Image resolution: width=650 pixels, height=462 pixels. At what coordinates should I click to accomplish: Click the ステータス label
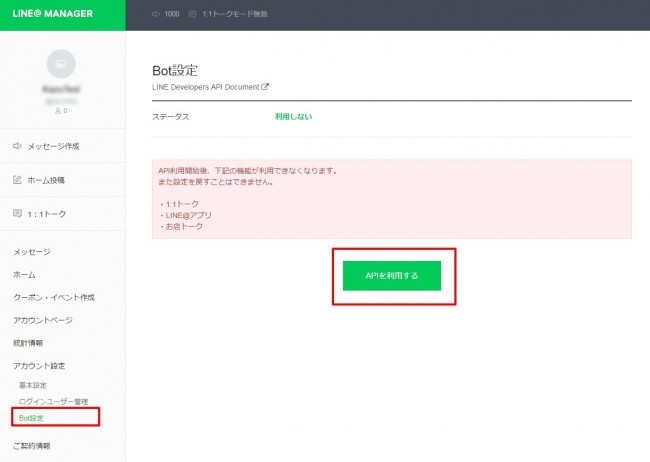click(170, 117)
